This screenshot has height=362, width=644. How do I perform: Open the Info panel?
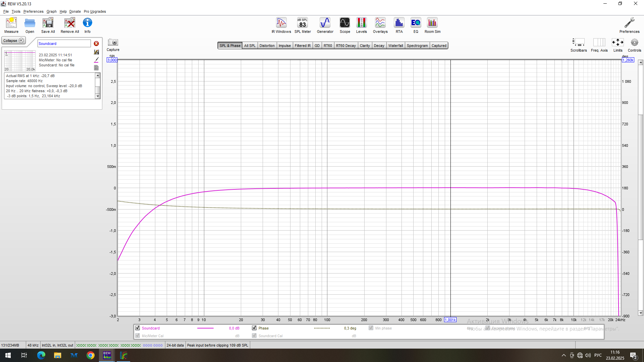click(88, 25)
